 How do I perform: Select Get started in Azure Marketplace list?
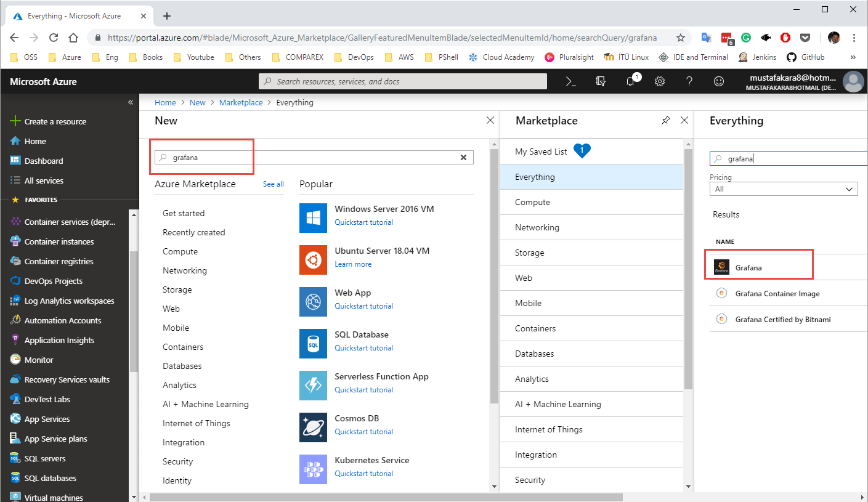(x=184, y=213)
